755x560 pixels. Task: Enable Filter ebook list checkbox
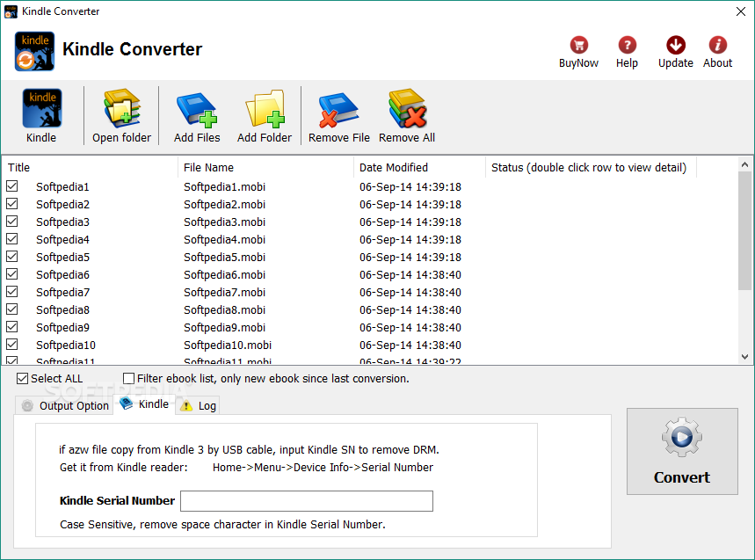click(x=128, y=379)
